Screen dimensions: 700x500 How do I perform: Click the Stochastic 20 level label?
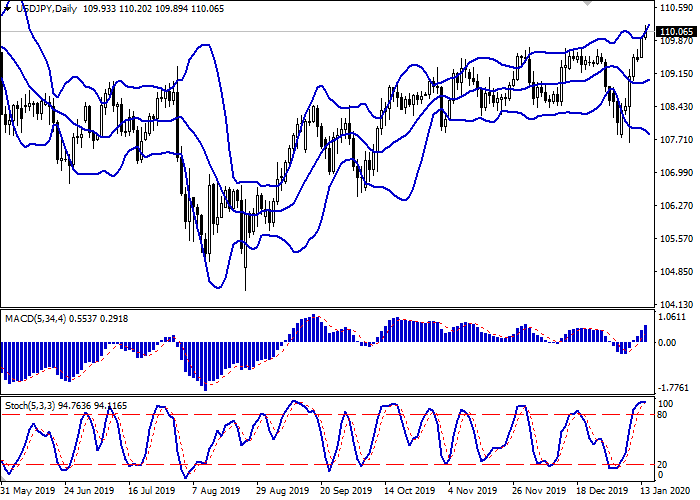click(x=663, y=465)
